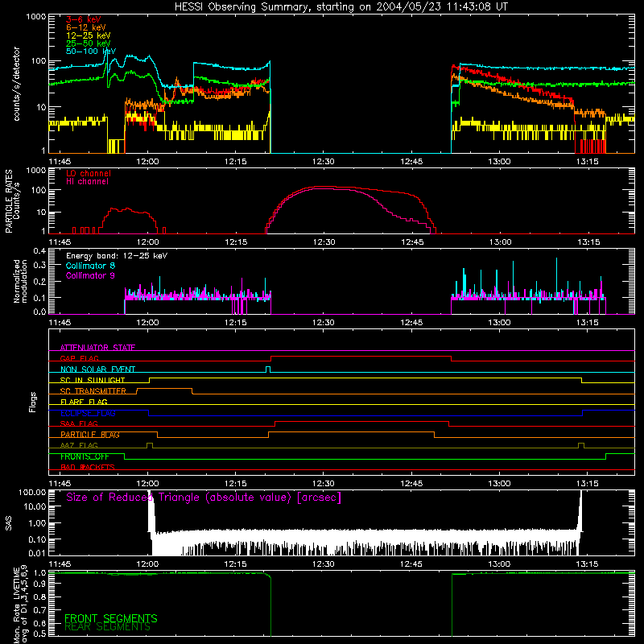Click the GAP_FLAG label

79,358
